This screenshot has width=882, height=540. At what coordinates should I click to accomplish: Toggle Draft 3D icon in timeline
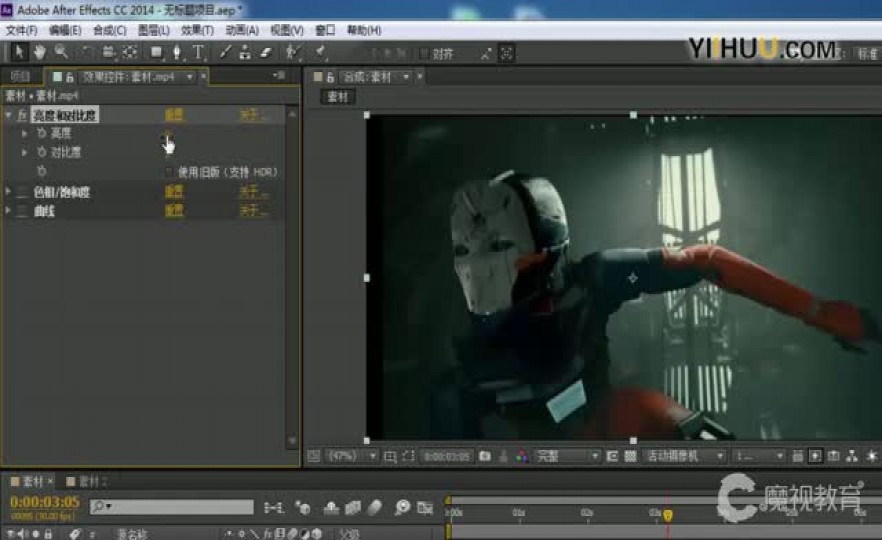303,508
